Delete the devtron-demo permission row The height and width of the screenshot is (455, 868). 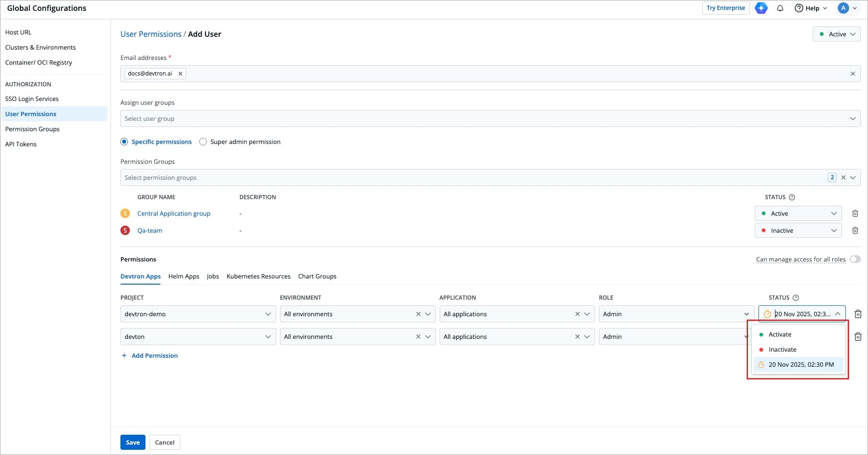[x=858, y=314]
